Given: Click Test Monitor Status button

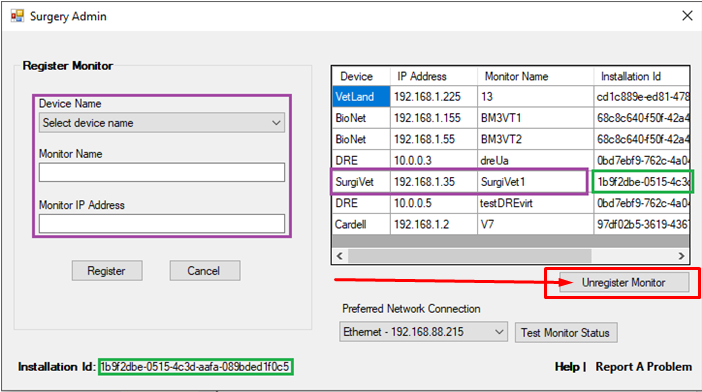Looking at the screenshot, I should [x=566, y=332].
